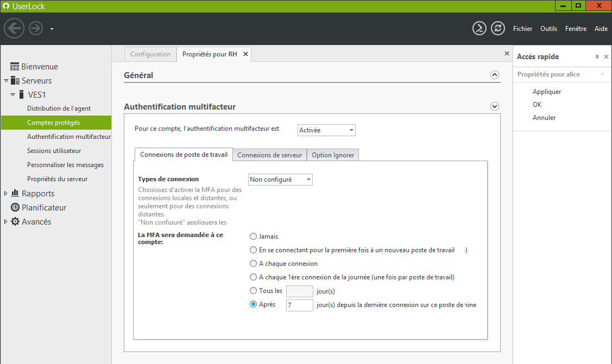Close the Accès rapide panel
Screen dimensions: 612x364
click(606, 57)
